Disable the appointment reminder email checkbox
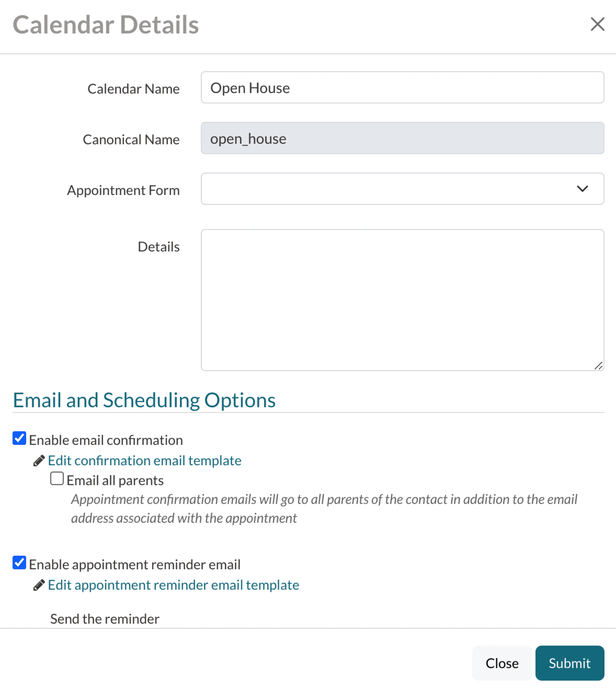 [19, 562]
